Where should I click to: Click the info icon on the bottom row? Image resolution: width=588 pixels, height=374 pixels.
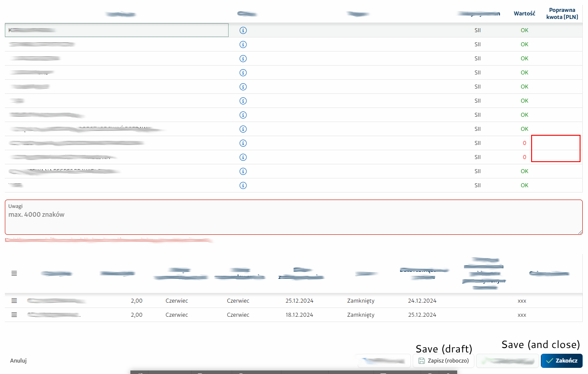pos(243,185)
